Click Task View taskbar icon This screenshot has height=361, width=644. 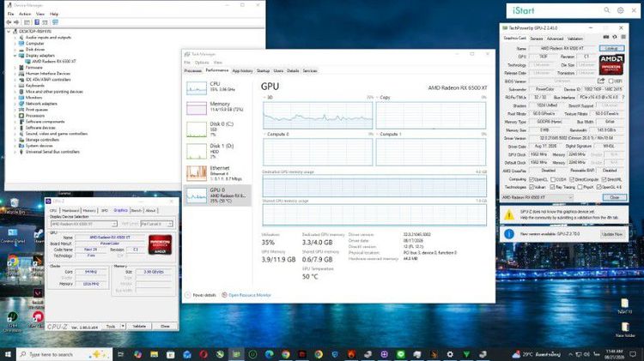[x=120, y=354]
